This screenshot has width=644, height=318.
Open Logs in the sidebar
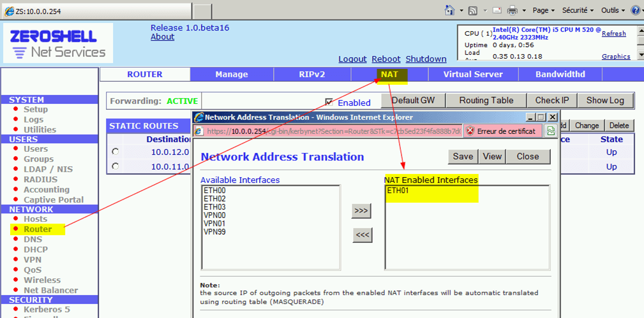33,120
